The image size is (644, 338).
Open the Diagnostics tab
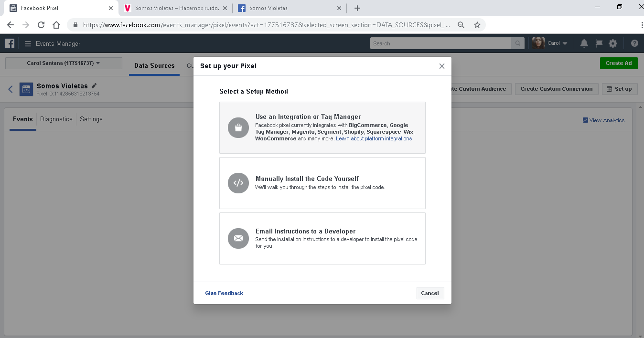pos(56,119)
